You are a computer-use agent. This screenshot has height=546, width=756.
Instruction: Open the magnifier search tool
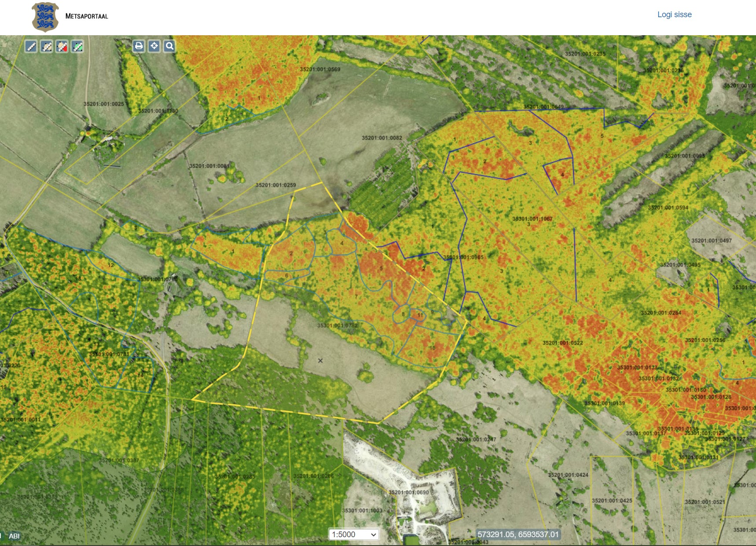[169, 46]
